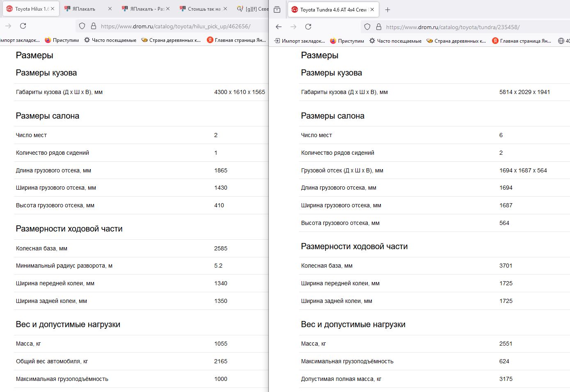The height and width of the screenshot is (392, 570).
Task: Click 'Минимальный радиус разворота, м' label on Hilux page
Action: 64,266
